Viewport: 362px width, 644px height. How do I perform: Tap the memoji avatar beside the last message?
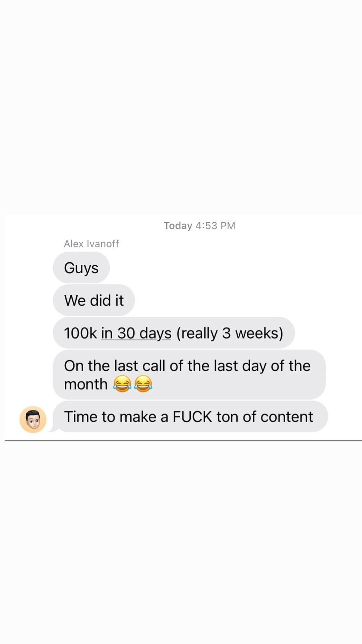pyautogui.click(x=33, y=419)
